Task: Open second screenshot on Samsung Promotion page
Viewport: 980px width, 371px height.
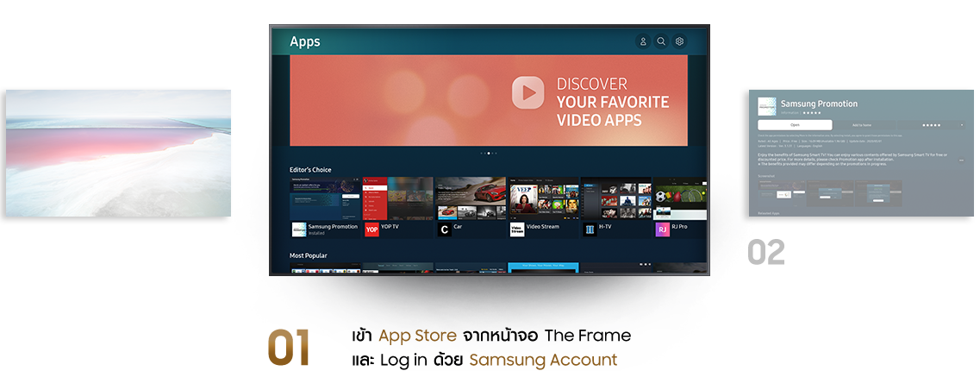Action: (829, 193)
